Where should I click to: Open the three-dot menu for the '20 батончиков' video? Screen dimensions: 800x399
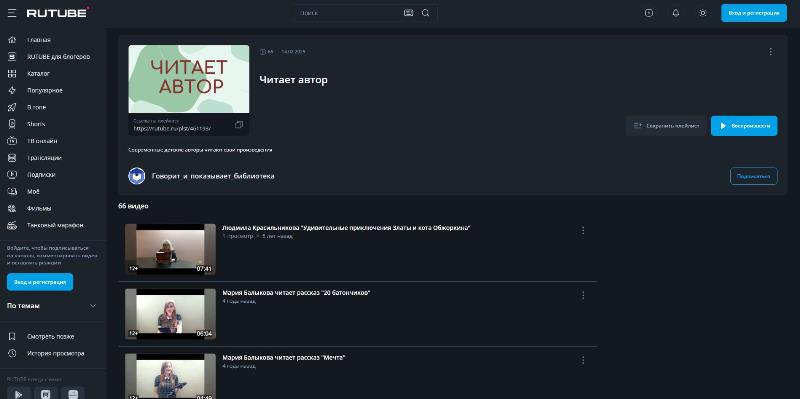583,295
